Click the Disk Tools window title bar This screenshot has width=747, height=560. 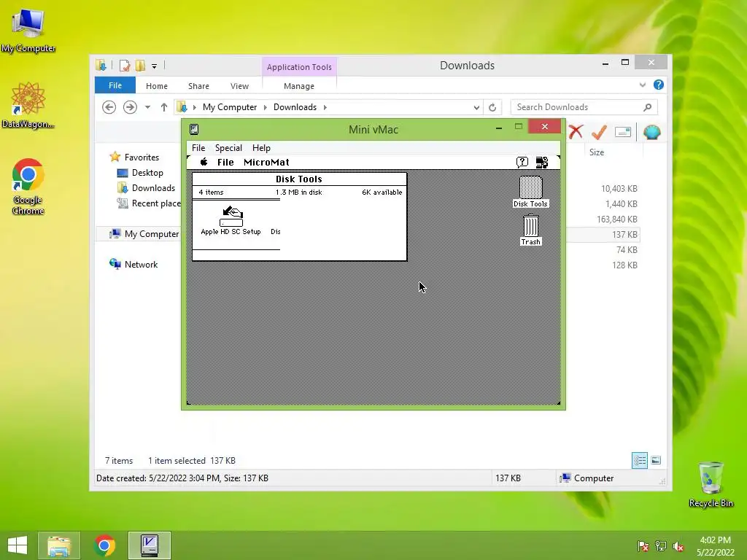tap(299, 179)
